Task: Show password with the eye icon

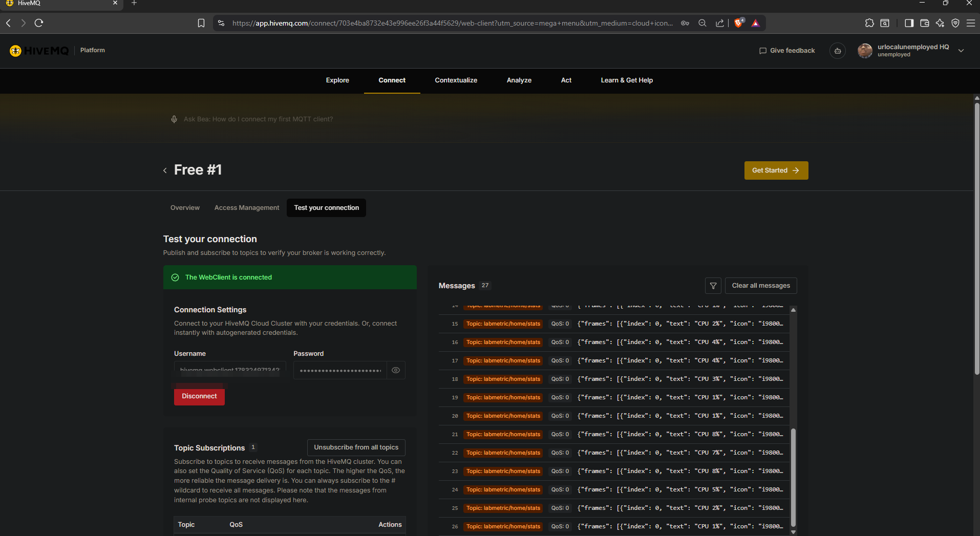Action: (396, 370)
